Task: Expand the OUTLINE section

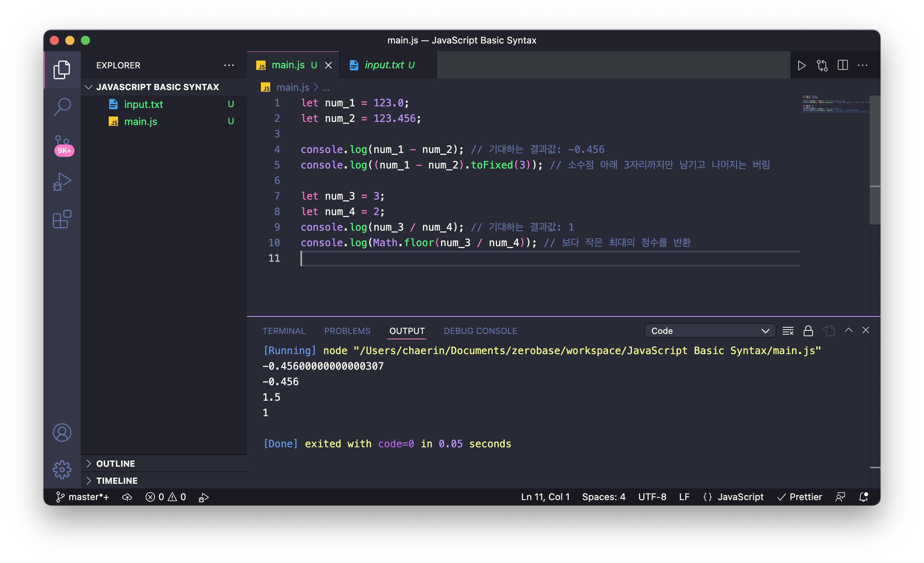Action: pos(116,464)
